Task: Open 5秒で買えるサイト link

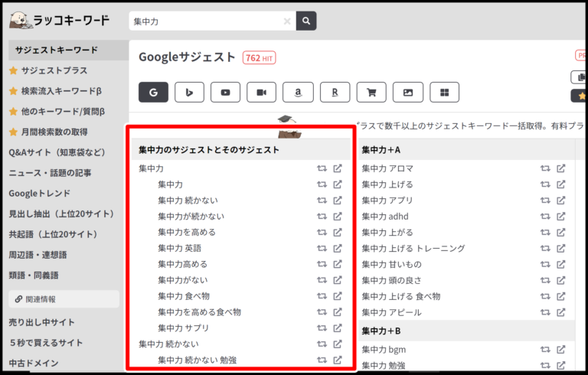Action: 46,343
